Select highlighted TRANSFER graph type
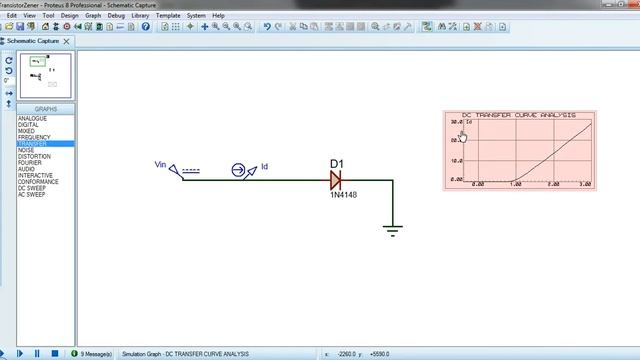The width and height of the screenshot is (640, 360). pos(46,144)
